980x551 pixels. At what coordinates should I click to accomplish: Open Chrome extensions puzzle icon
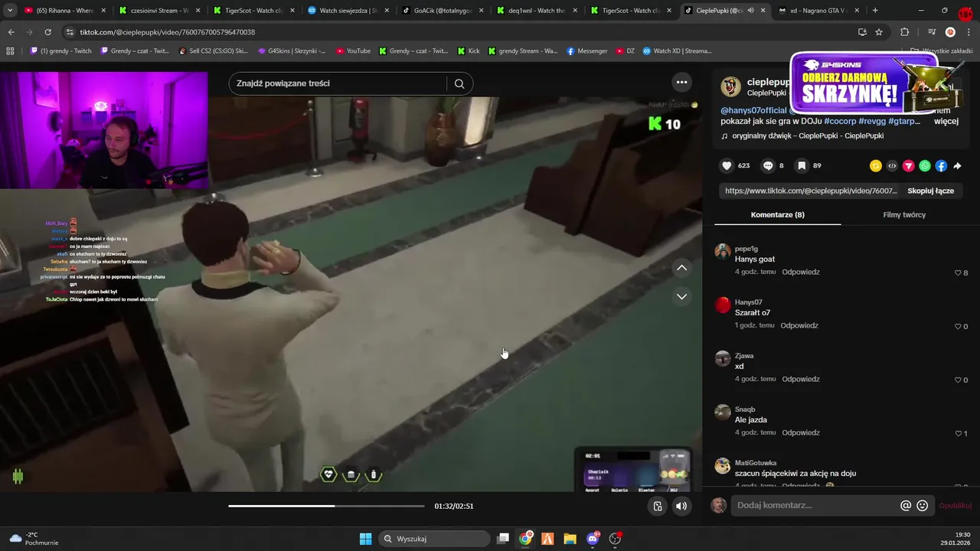tap(904, 32)
